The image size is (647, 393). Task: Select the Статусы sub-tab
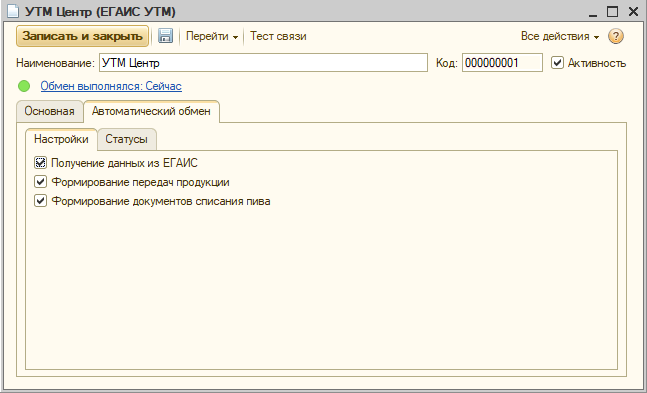tap(126, 139)
